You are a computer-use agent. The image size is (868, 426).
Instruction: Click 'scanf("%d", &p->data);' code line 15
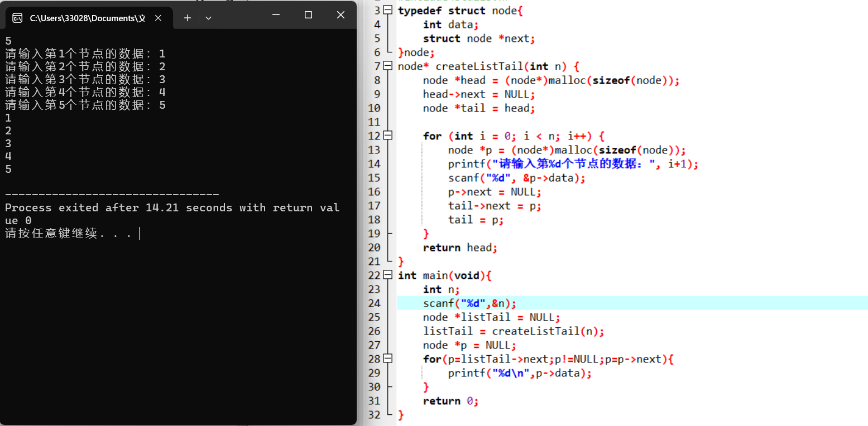pyautogui.click(x=517, y=178)
